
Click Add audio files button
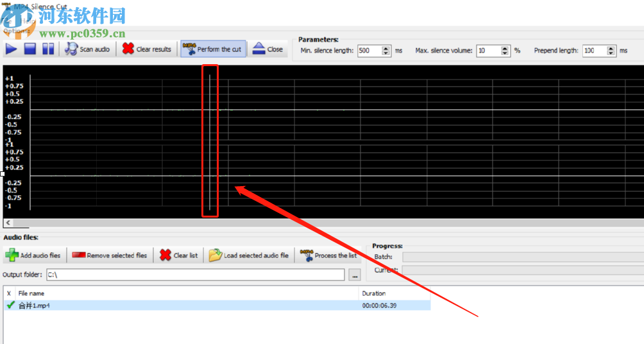pos(34,255)
